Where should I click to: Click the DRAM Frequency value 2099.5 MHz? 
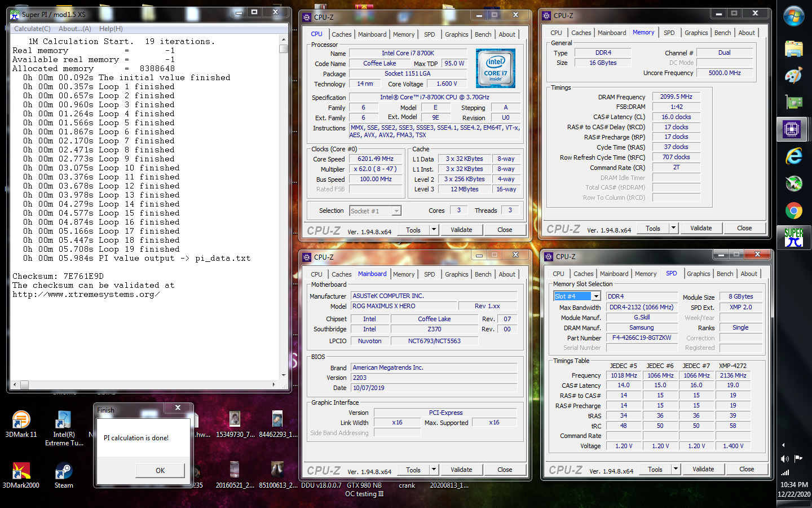pos(676,97)
